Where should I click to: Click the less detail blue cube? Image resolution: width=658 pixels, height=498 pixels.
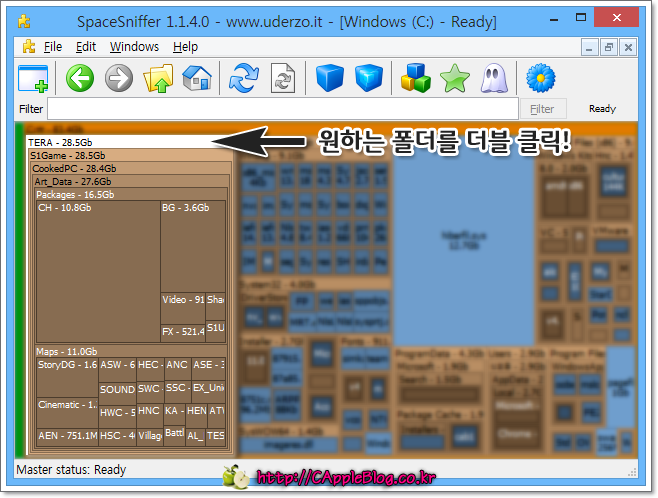pos(330,78)
